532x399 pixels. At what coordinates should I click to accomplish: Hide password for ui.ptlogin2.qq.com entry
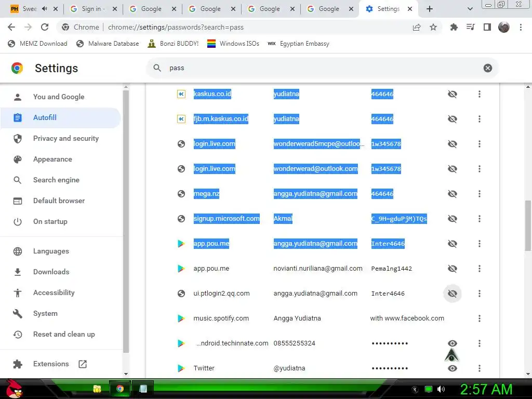click(453, 294)
